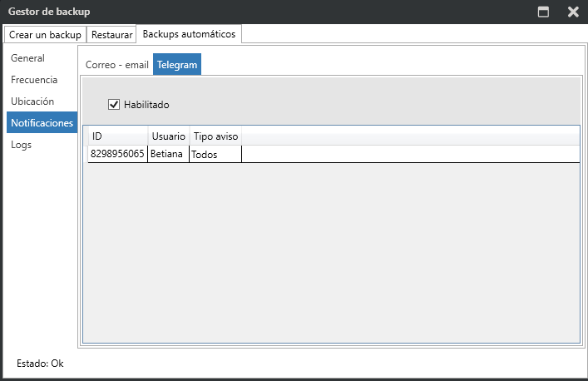Image resolution: width=588 pixels, height=381 pixels.
Task: Toggle the Habilitado checkbox
Action: [115, 105]
